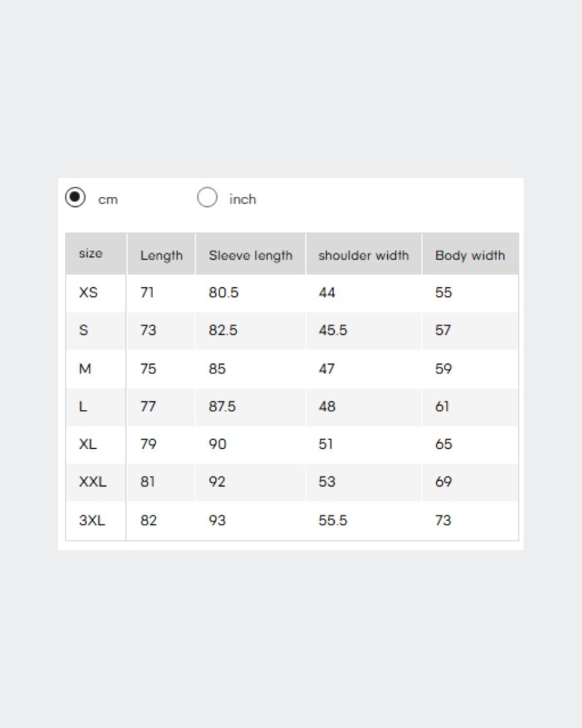Click the Sleeve length column header

point(251,255)
